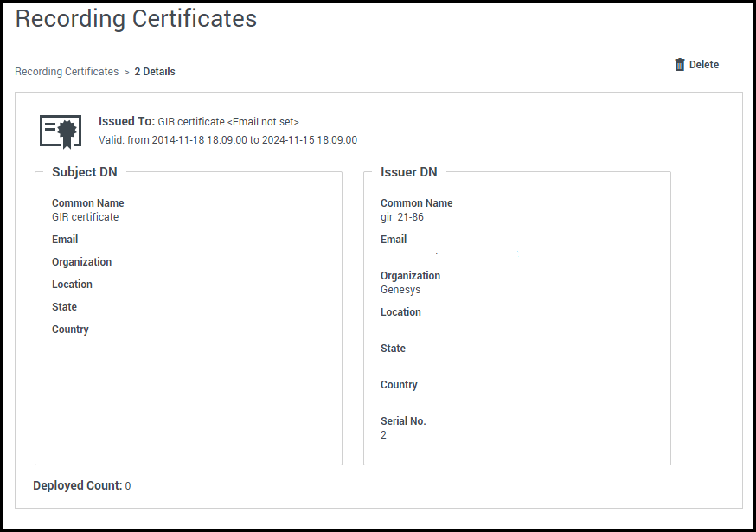Viewport: 756px width, 532px height.
Task: Select the Subject Common Name 'GIR certificate' value
Action: (x=85, y=217)
